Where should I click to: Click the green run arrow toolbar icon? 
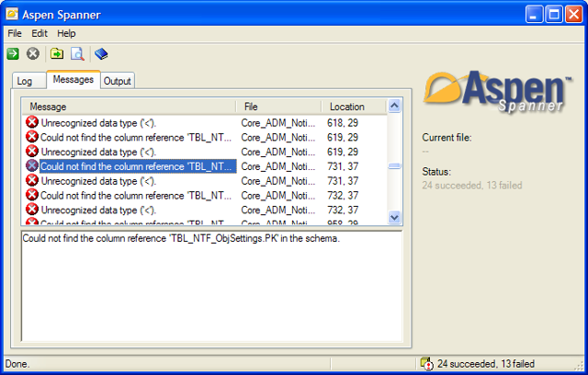point(13,53)
